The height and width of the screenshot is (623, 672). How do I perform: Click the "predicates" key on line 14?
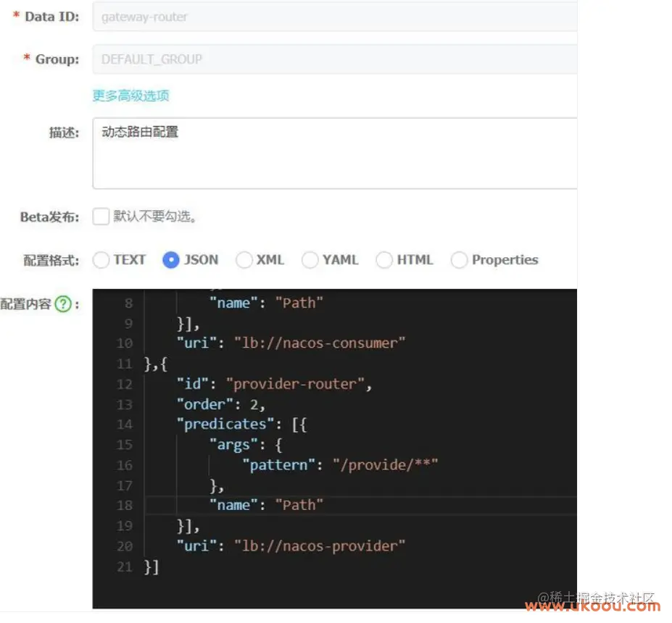pyautogui.click(x=225, y=425)
